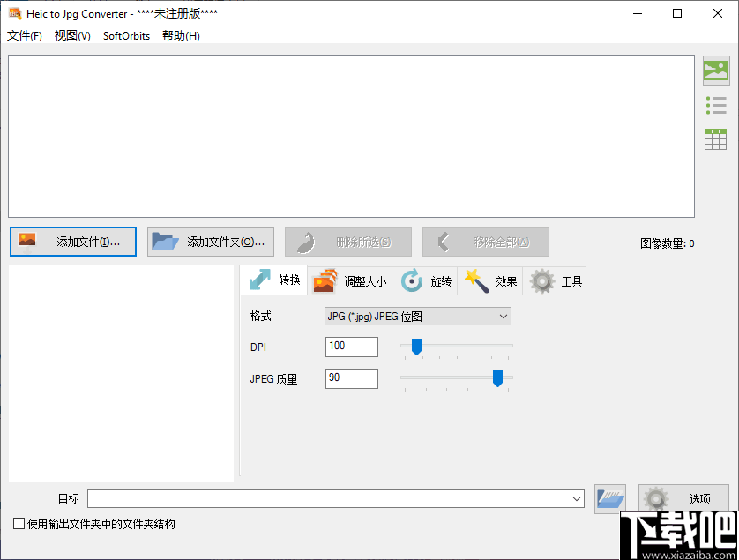Click the rotate arrow icon on 旋转 tab

coord(411,280)
